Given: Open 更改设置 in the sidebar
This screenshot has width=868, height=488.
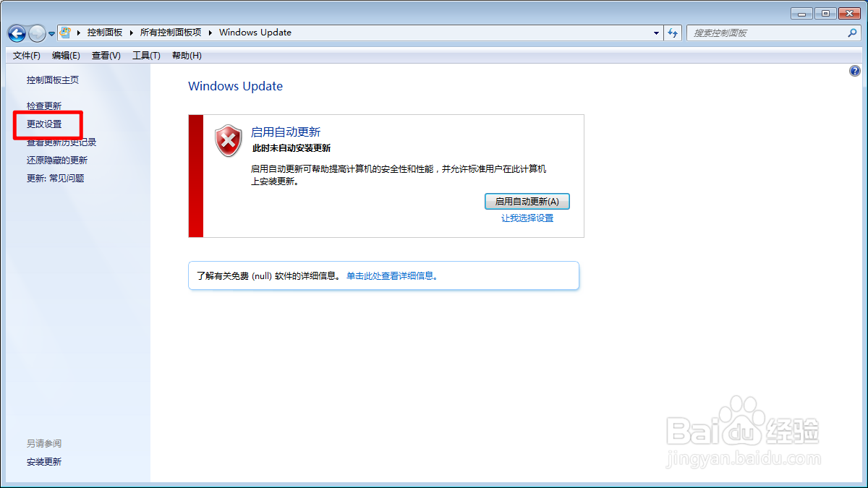Looking at the screenshot, I should 44,124.
